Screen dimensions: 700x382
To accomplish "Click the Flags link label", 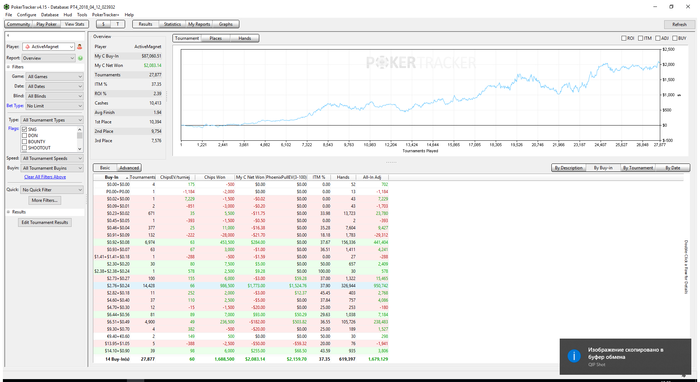I will [13, 129].
